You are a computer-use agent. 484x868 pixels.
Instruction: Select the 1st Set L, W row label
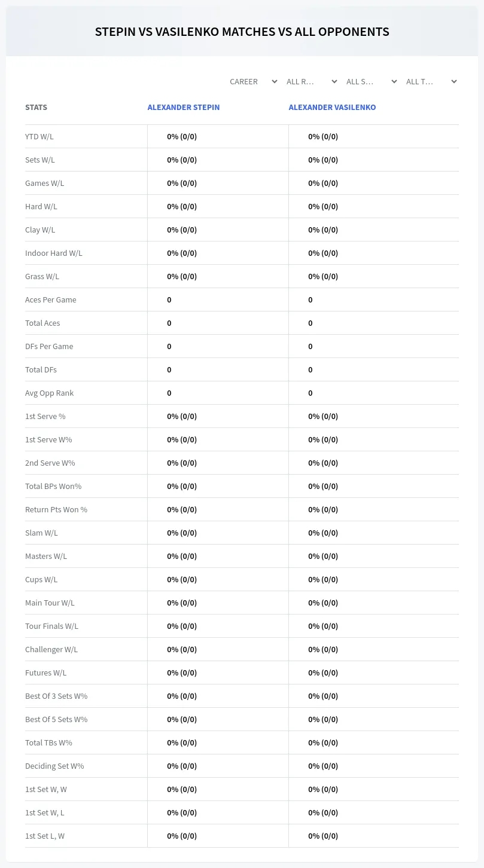pyautogui.click(x=45, y=836)
